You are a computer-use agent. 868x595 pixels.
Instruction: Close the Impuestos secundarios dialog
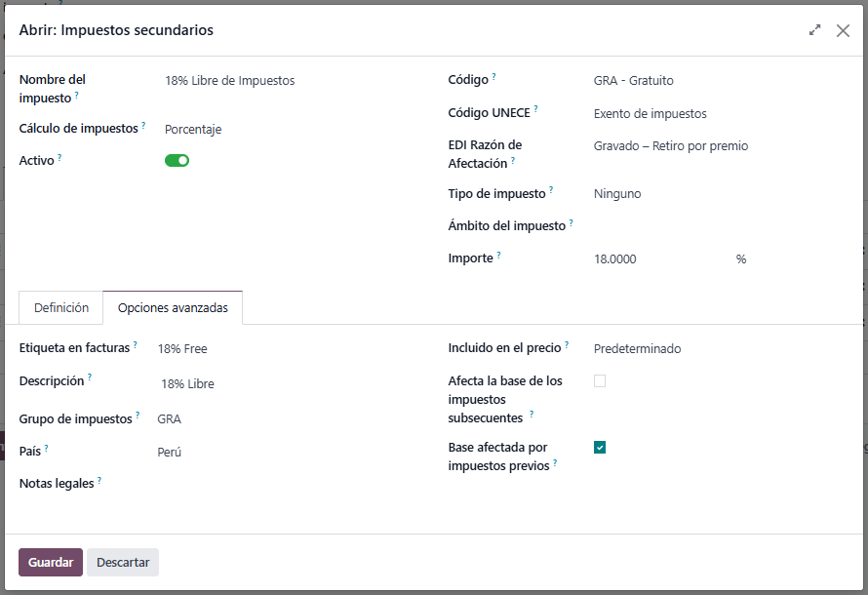(x=843, y=30)
